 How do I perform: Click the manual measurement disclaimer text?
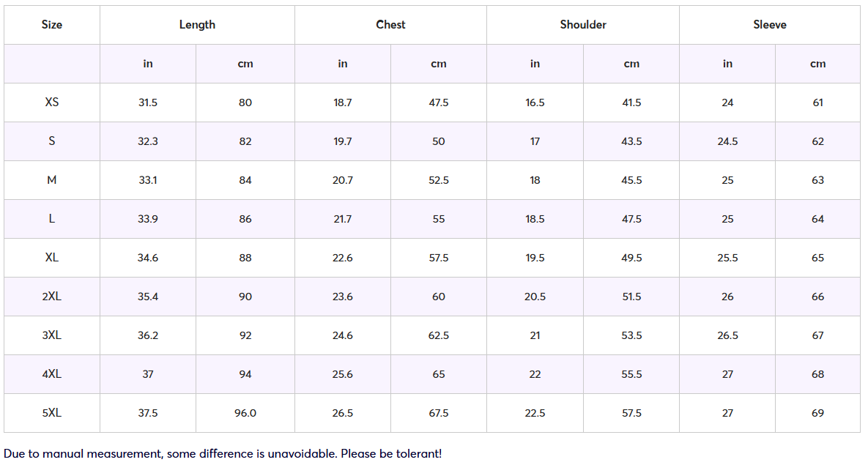coord(223,454)
